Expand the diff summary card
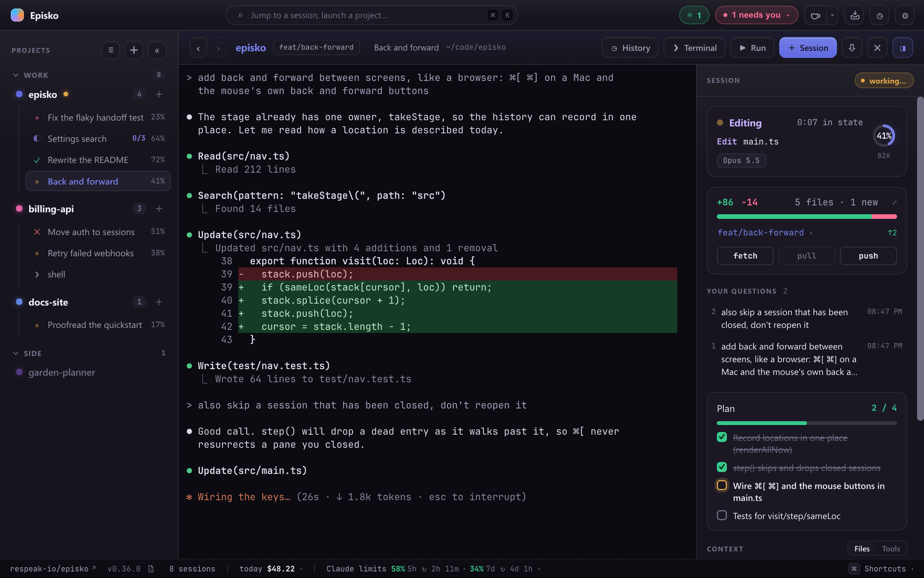 pyautogui.click(x=894, y=202)
